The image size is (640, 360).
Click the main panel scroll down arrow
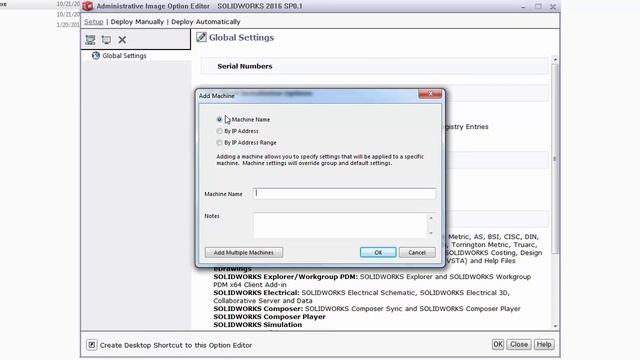pos(555,326)
